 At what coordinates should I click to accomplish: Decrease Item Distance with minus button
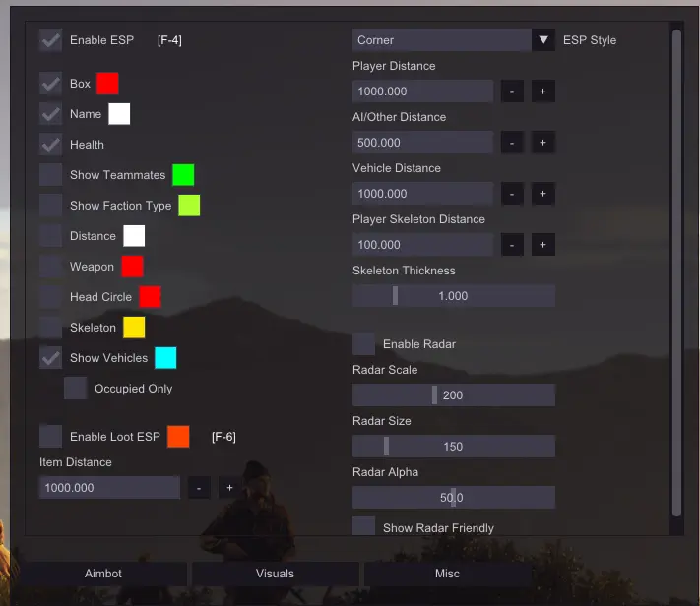click(198, 488)
